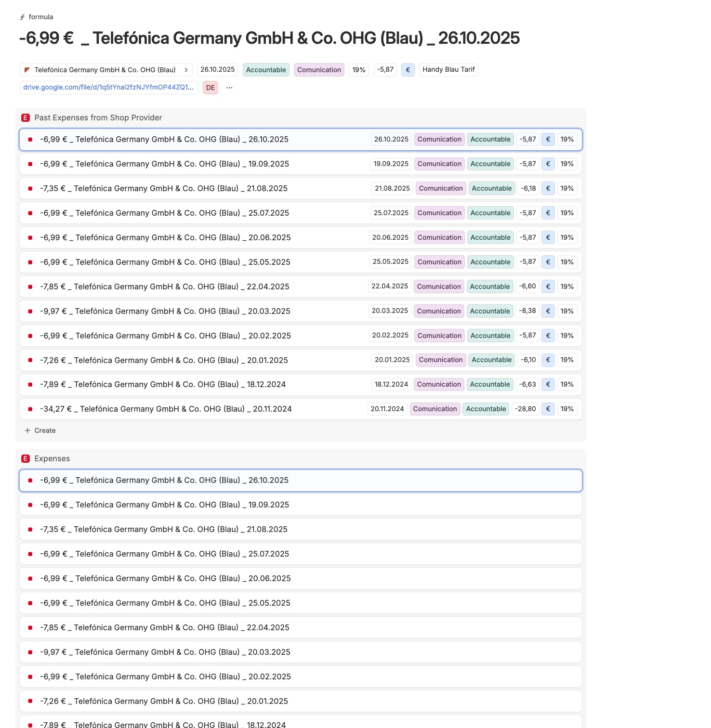Open -7,85 € entry dated 22.04.2025 under Expenses
This screenshot has height=728, width=711.
pyautogui.click(x=301, y=628)
